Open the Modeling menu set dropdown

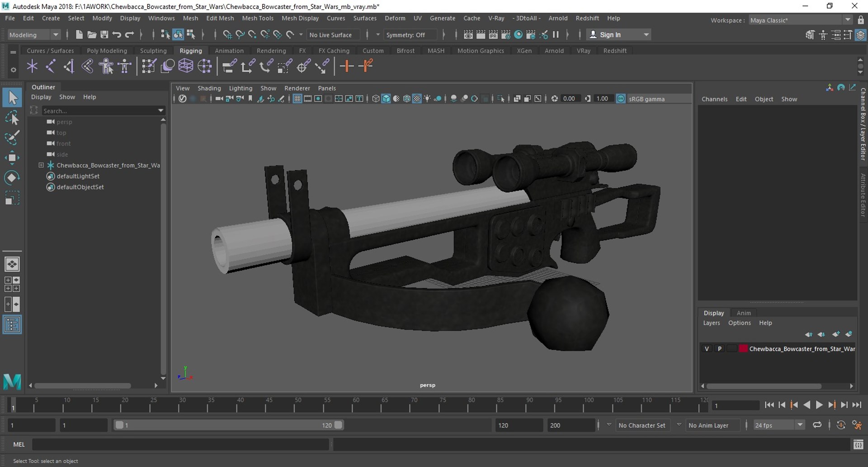click(x=34, y=34)
